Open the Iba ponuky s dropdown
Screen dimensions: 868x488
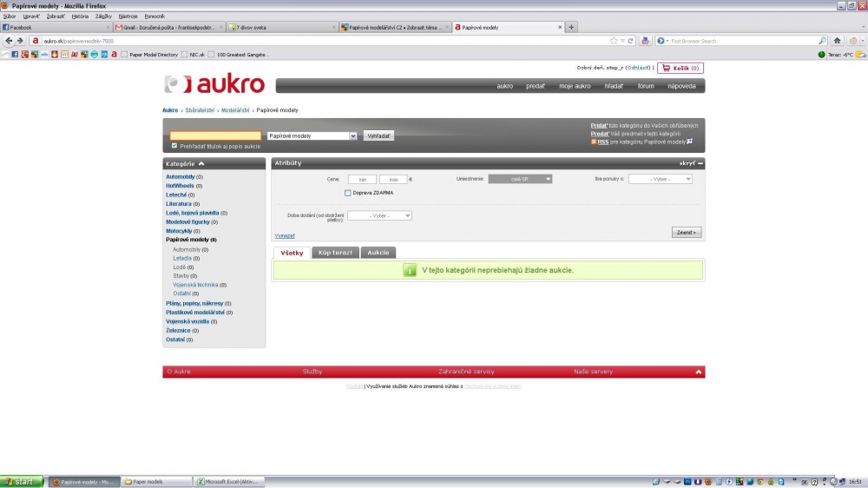pos(660,179)
